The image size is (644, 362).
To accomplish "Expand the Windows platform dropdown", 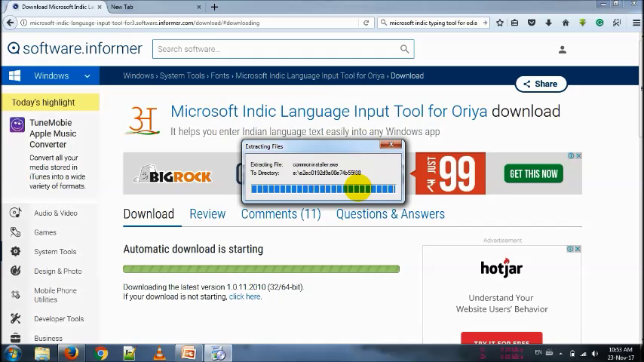I will pyautogui.click(x=87, y=76).
